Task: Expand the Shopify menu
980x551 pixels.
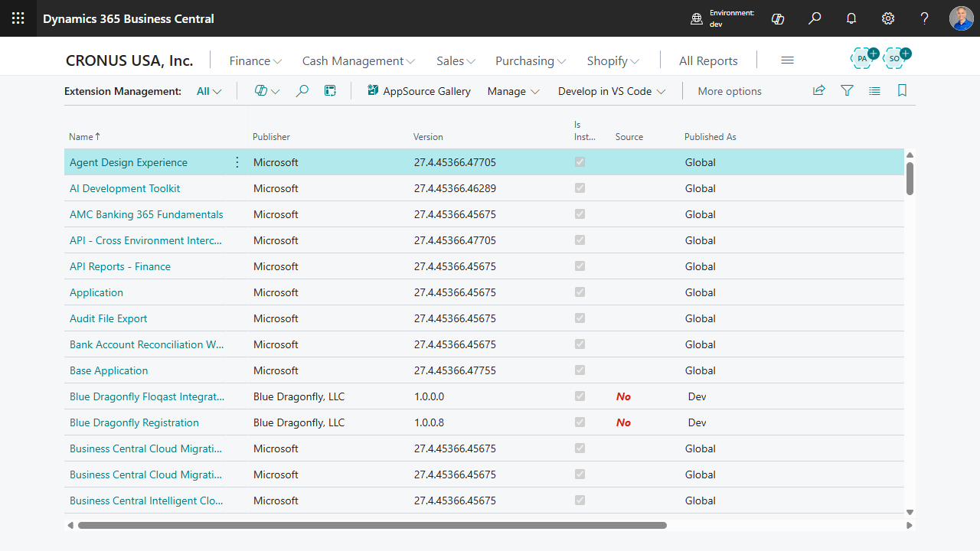Action: coord(613,60)
